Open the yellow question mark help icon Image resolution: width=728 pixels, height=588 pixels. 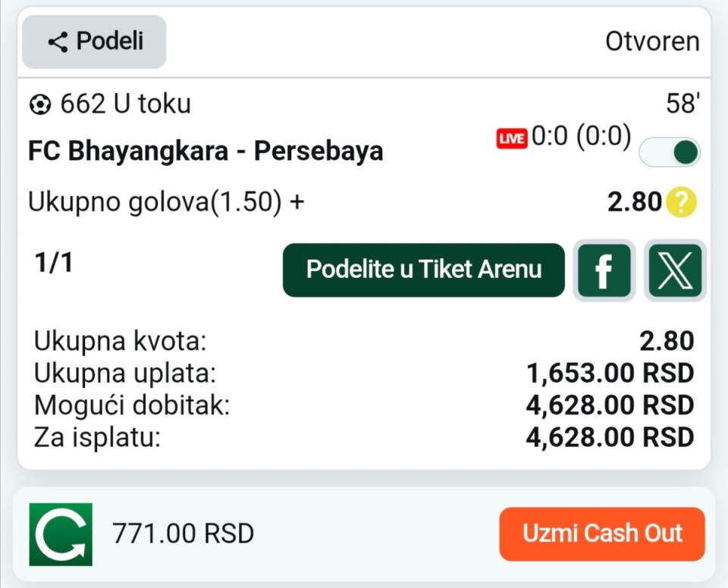[x=681, y=202]
